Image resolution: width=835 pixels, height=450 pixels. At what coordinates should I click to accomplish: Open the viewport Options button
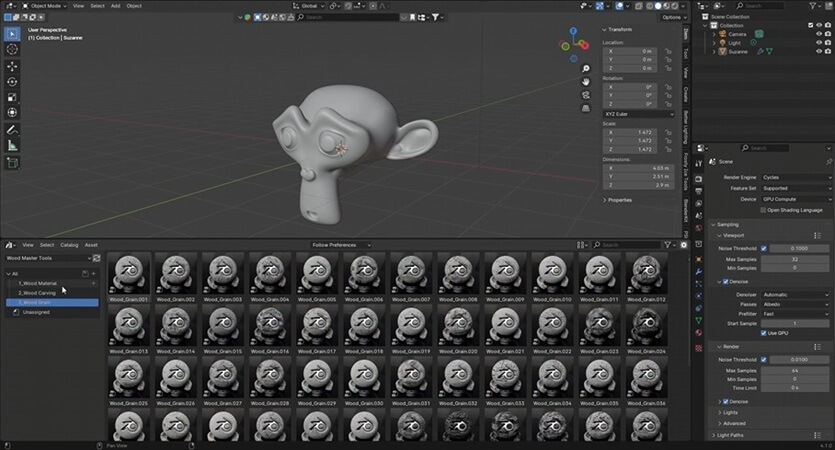point(672,17)
